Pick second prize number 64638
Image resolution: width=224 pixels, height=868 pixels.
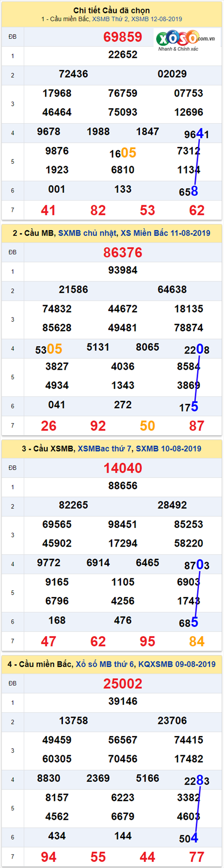pyautogui.click(x=172, y=289)
